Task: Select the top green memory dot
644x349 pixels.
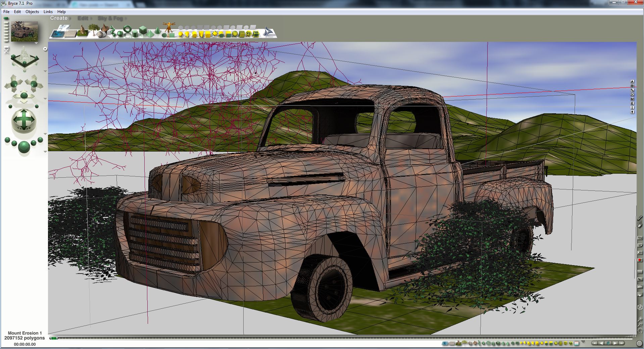Action: (6, 18)
